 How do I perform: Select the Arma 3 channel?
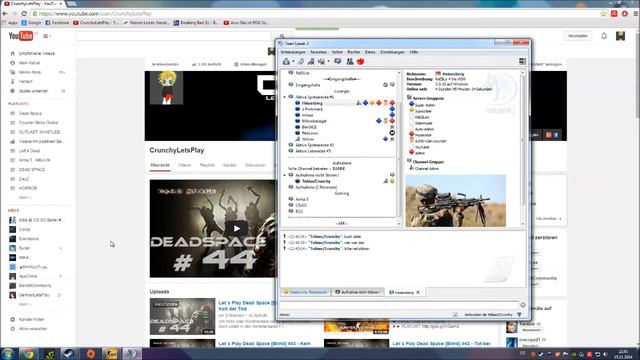click(302, 199)
